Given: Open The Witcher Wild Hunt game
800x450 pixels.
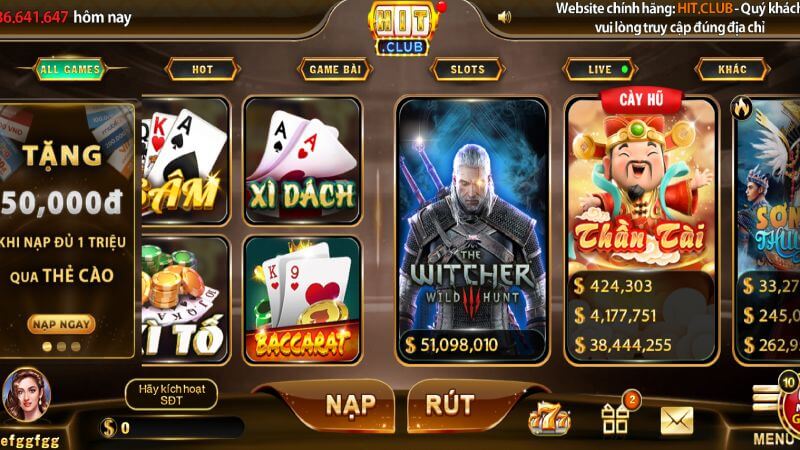Looking at the screenshot, I should 472,231.
